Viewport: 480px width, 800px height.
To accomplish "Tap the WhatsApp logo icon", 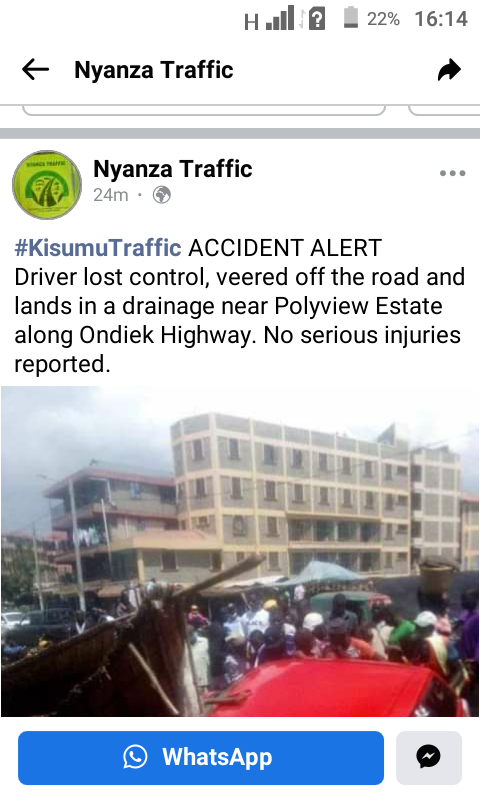I will click(135, 757).
